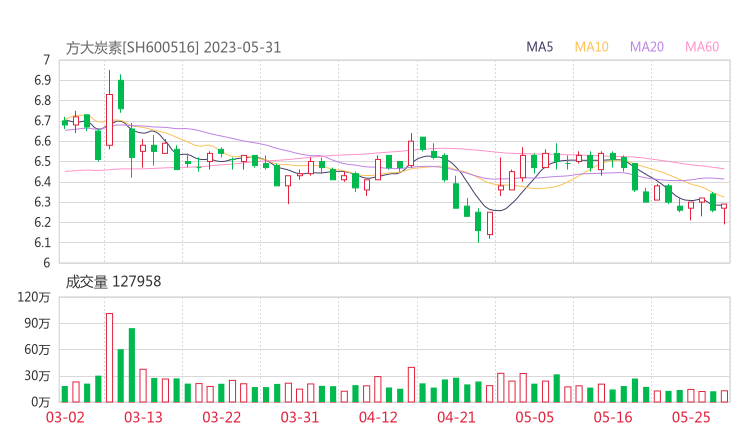This screenshot has width=740, height=440.
Task: Click the last red volume bar on 05-31
Action: pyautogui.click(x=724, y=396)
